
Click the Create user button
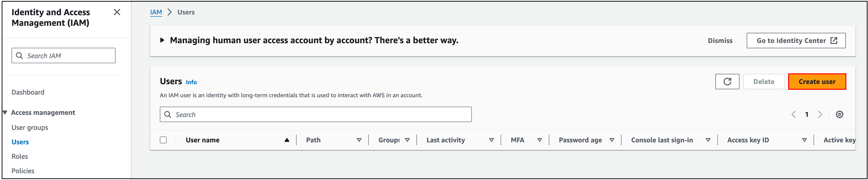pyautogui.click(x=817, y=81)
